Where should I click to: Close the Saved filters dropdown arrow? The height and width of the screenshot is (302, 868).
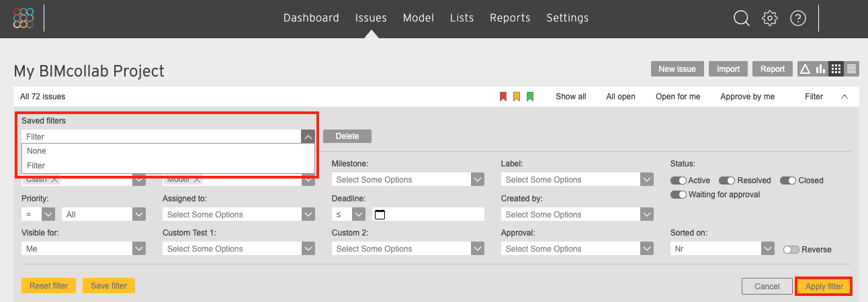coord(308,136)
